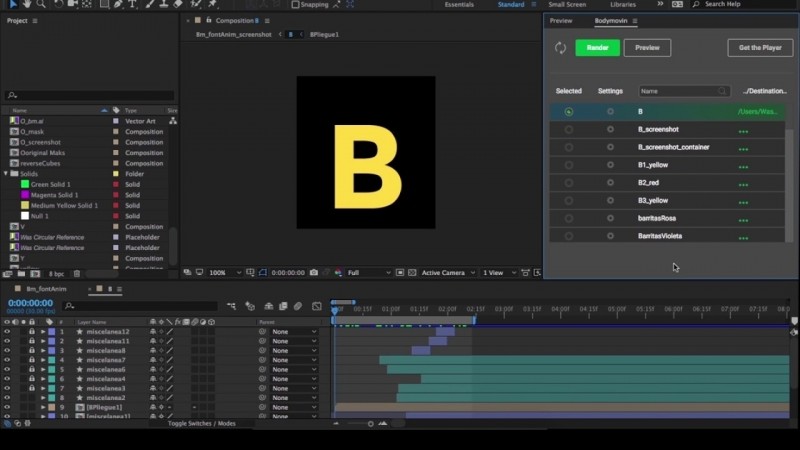Select the Pen tool in toolbar
The height and width of the screenshot is (450, 800).
118,4
